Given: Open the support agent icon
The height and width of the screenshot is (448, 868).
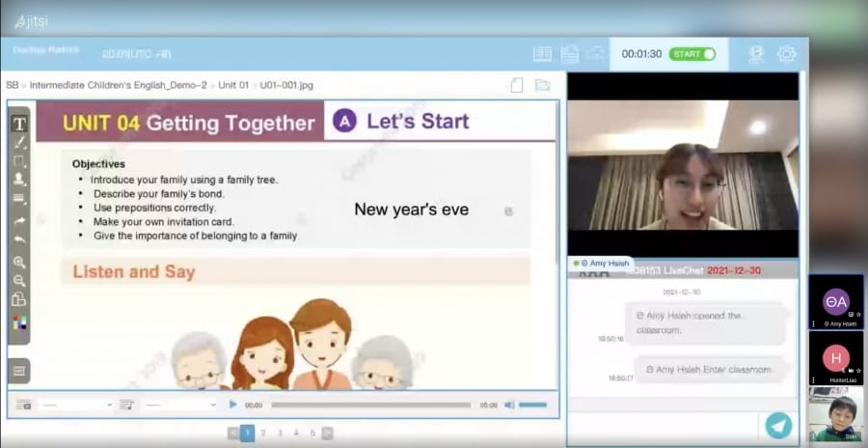Looking at the screenshot, I should pyautogui.click(x=755, y=54).
